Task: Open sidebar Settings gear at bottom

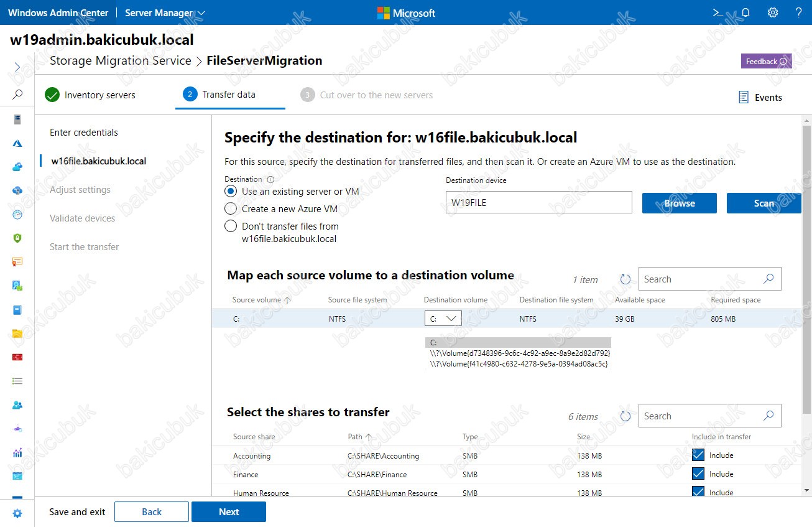Action: 17,513
